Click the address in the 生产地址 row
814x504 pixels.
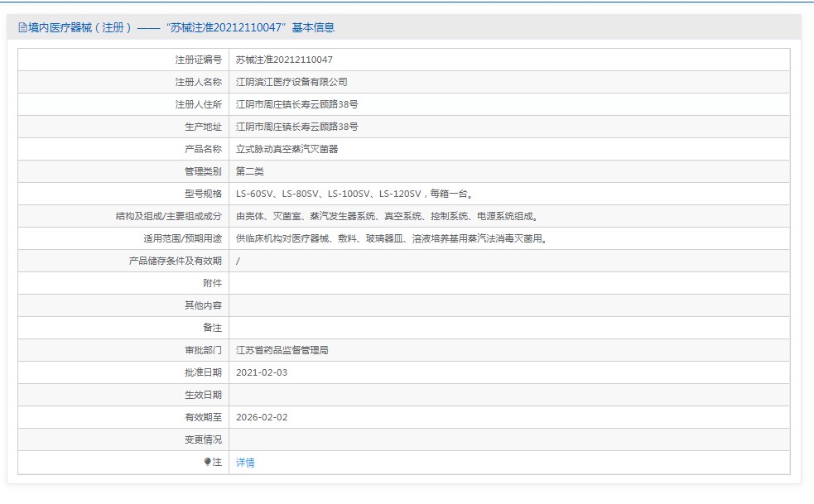click(x=297, y=127)
